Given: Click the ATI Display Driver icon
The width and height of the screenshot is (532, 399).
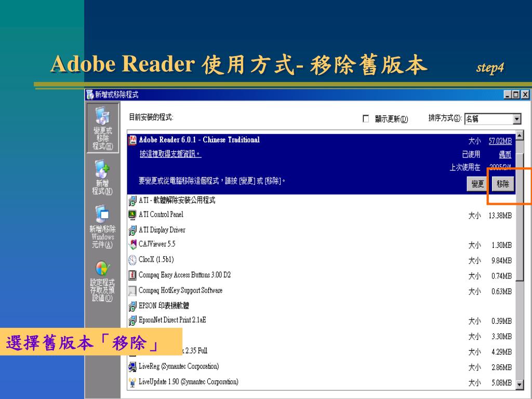Looking at the screenshot, I should click(132, 230).
